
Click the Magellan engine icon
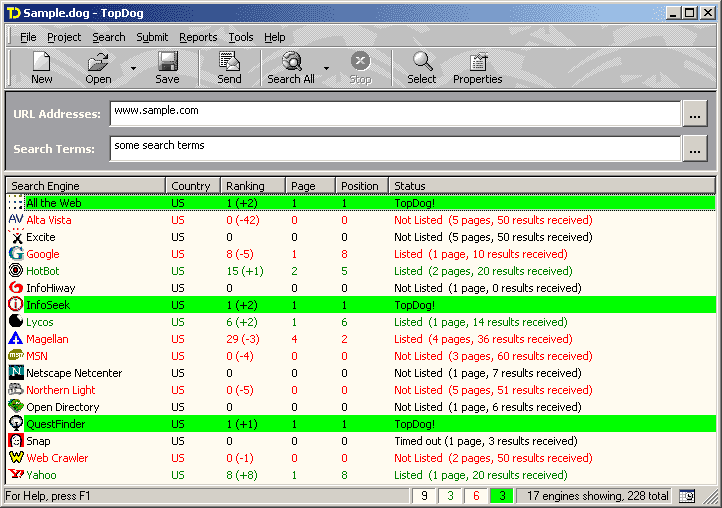pyautogui.click(x=16, y=339)
